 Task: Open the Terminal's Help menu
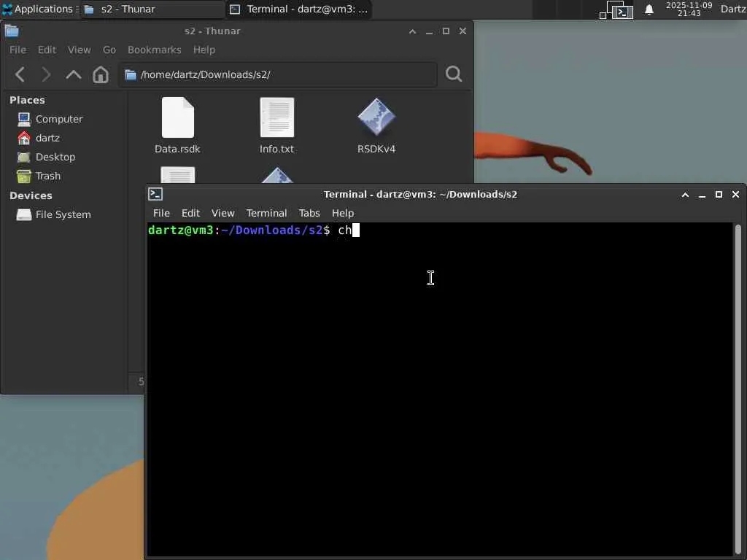[x=343, y=214]
